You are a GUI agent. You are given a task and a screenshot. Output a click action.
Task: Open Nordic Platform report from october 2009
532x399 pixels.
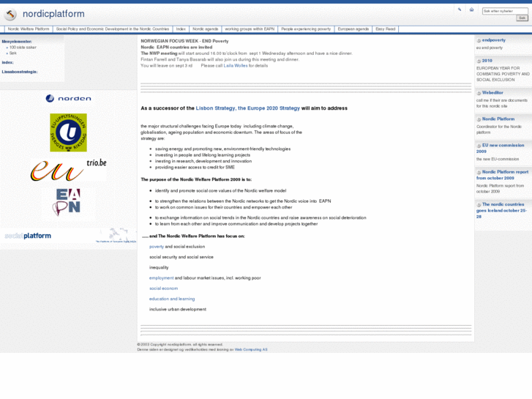502,175
